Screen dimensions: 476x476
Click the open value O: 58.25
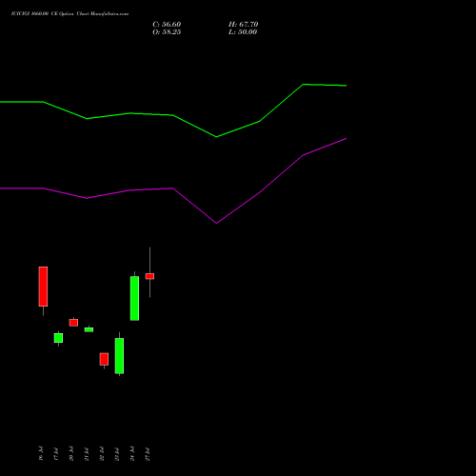pos(167,32)
